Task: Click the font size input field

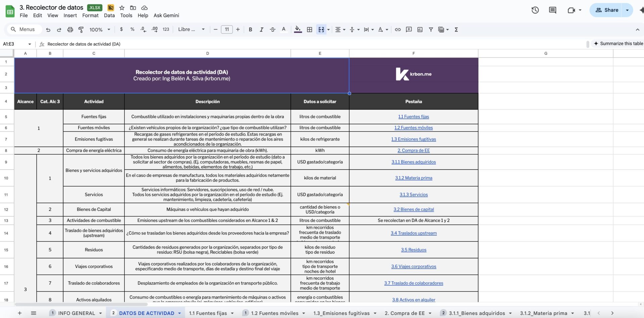Action: click(227, 30)
